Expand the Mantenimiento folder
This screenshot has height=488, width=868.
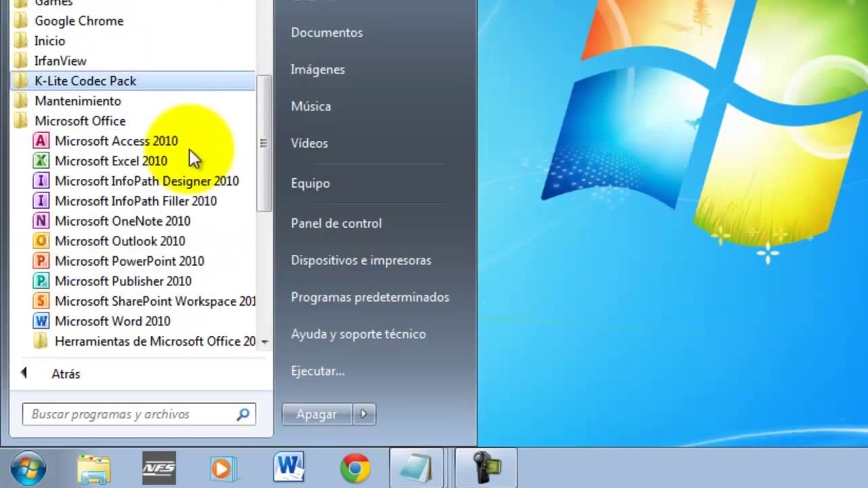point(78,101)
